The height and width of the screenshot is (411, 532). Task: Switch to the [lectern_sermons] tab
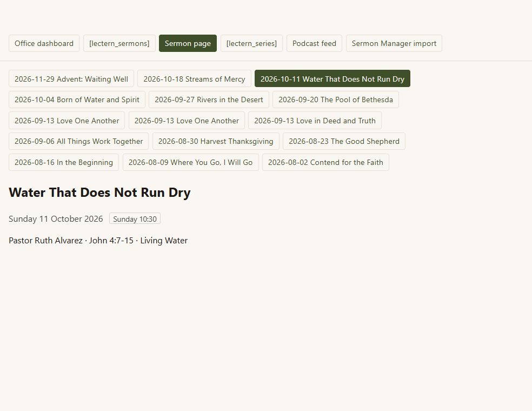[x=119, y=43]
